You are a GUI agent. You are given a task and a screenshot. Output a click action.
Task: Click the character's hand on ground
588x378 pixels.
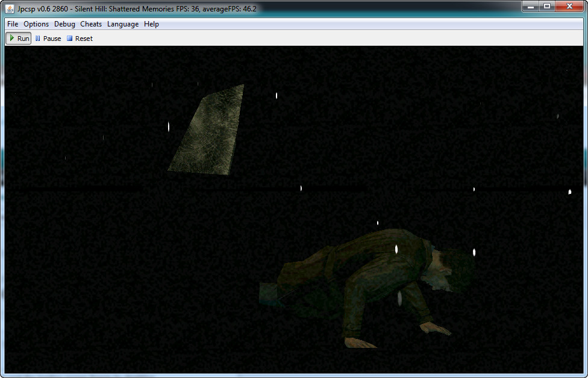coord(435,328)
